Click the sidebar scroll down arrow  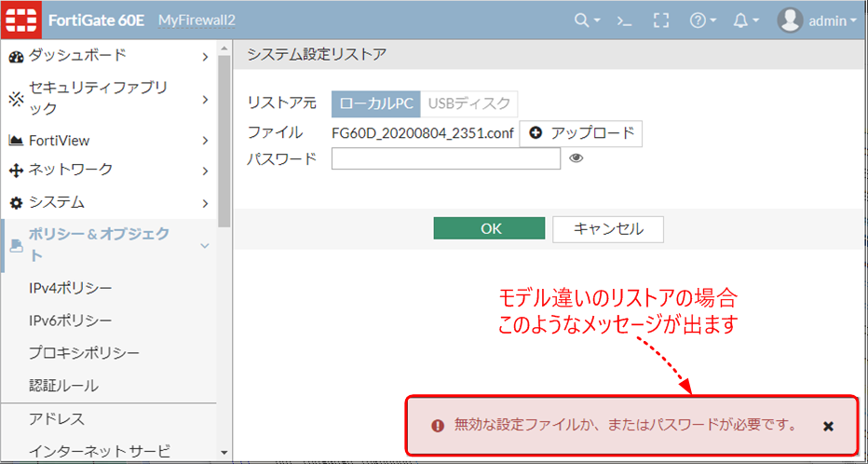point(224,453)
